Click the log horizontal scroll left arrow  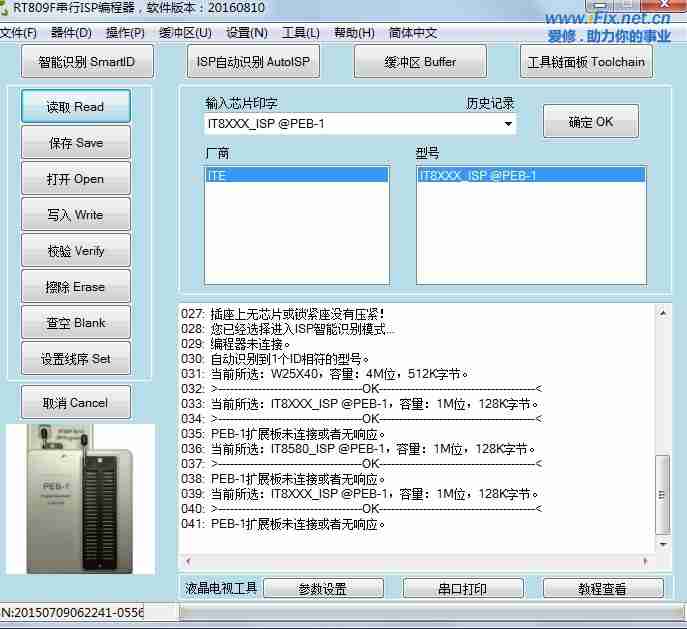click(x=188, y=561)
